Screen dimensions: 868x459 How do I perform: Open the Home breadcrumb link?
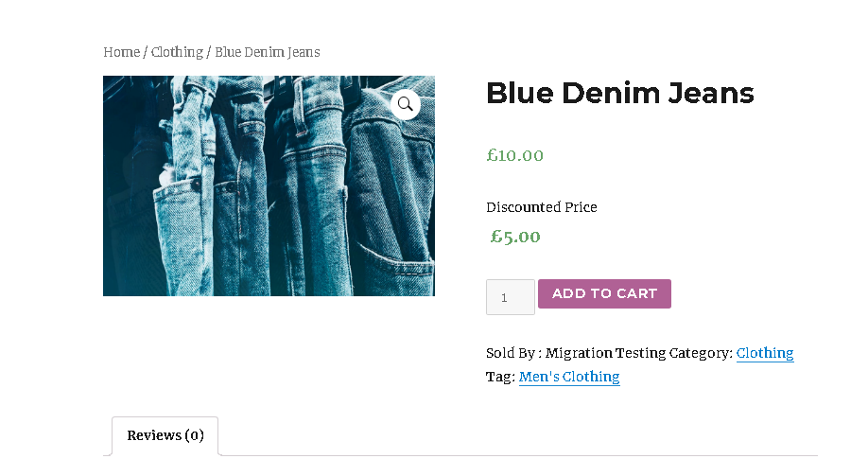click(121, 52)
